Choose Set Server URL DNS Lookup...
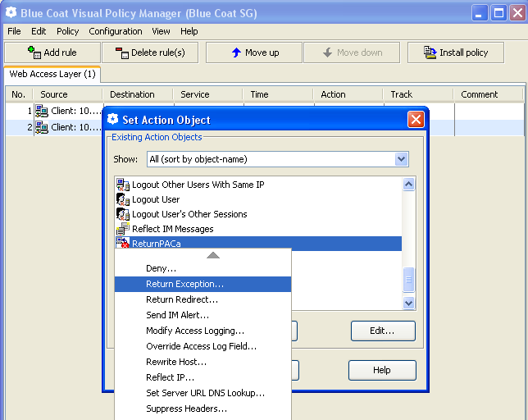 (x=203, y=393)
